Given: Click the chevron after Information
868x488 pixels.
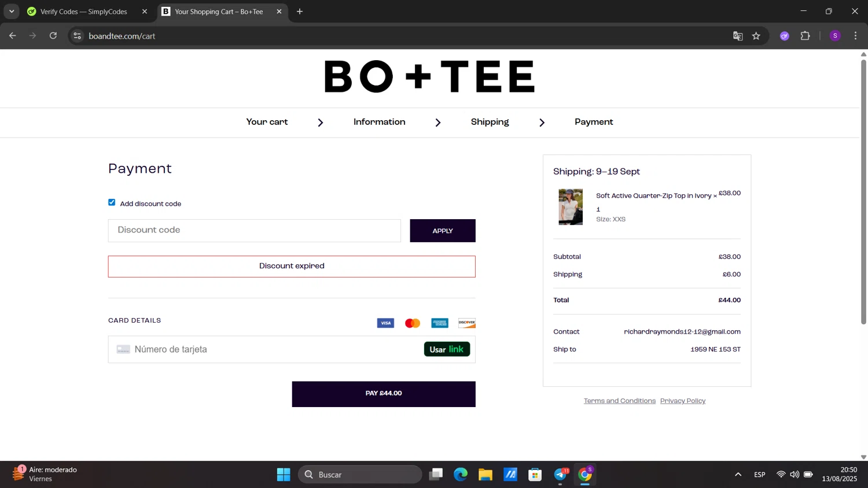Looking at the screenshot, I should coord(438,123).
